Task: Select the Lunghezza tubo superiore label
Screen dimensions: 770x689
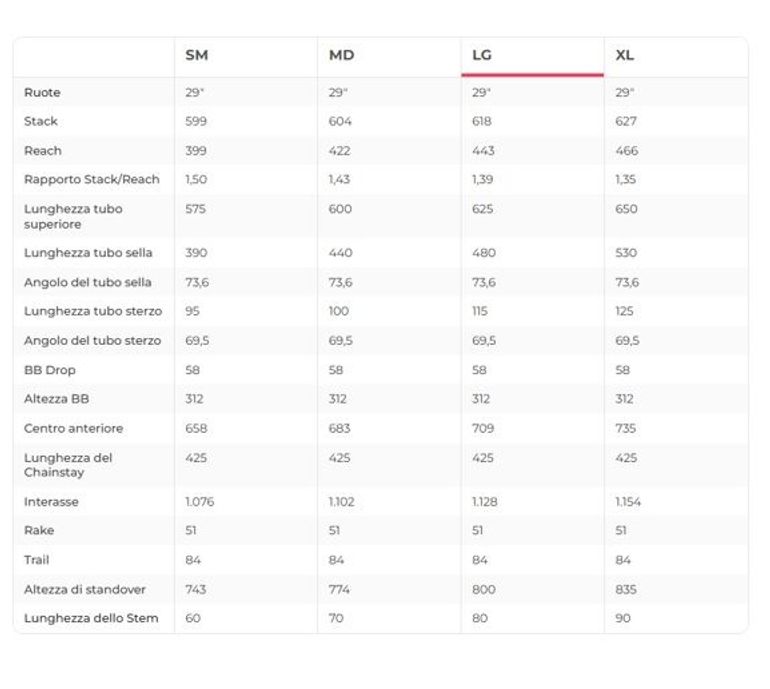Action: pos(73,216)
